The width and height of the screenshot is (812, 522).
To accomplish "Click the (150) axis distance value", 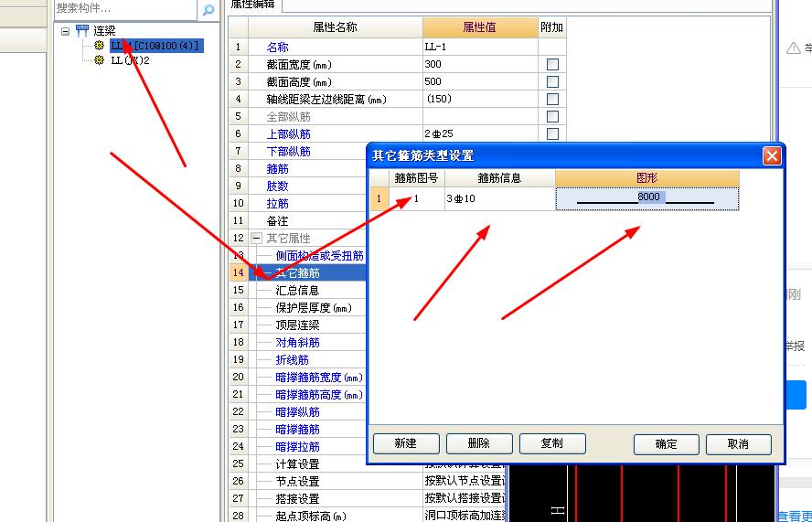I will pyautogui.click(x=480, y=99).
